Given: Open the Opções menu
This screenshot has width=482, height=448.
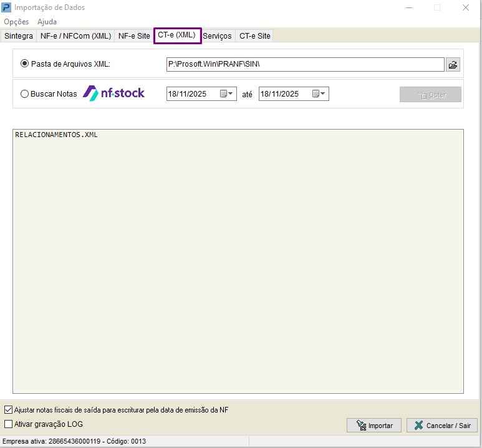Looking at the screenshot, I should pyautogui.click(x=16, y=22).
